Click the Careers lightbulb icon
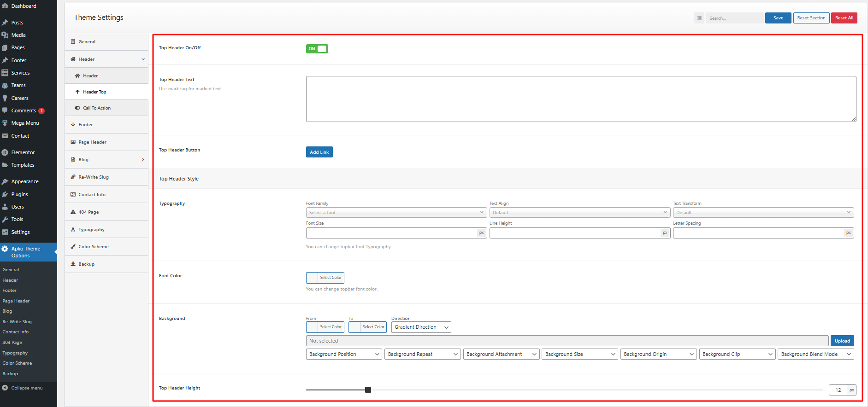The width and height of the screenshot is (868, 407). (x=5, y=98)
